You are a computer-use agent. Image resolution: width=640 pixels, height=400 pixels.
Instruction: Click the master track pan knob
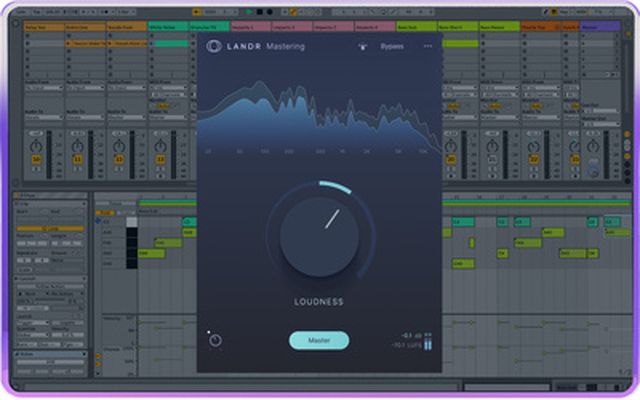tap(593, 146)
